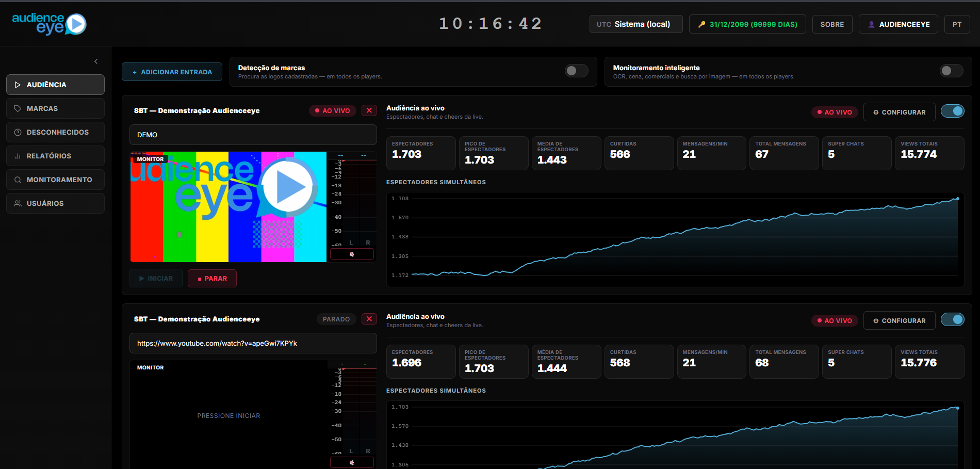Turn on the Monitoramento inteligente switch

[951, 71]
